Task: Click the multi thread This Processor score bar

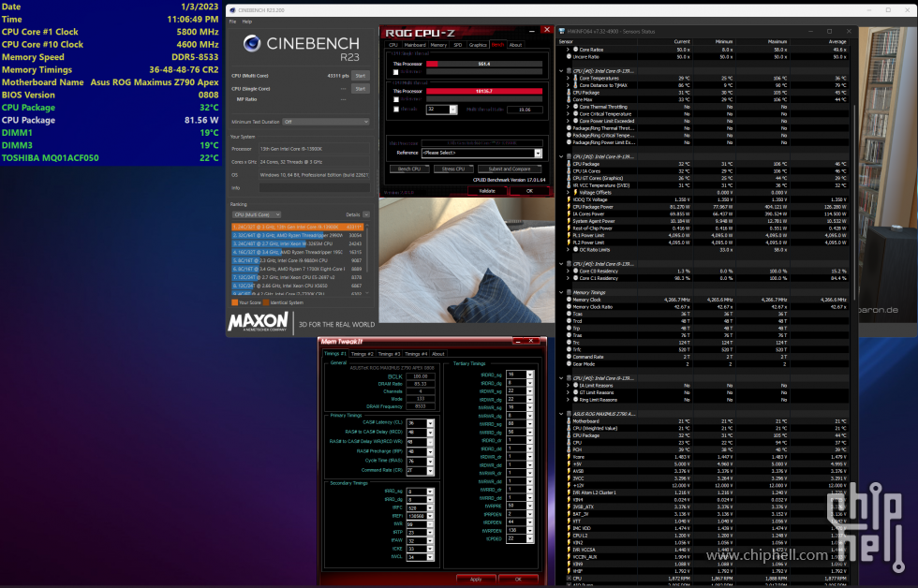Action: pyautogui.click(x=484, y=91)
